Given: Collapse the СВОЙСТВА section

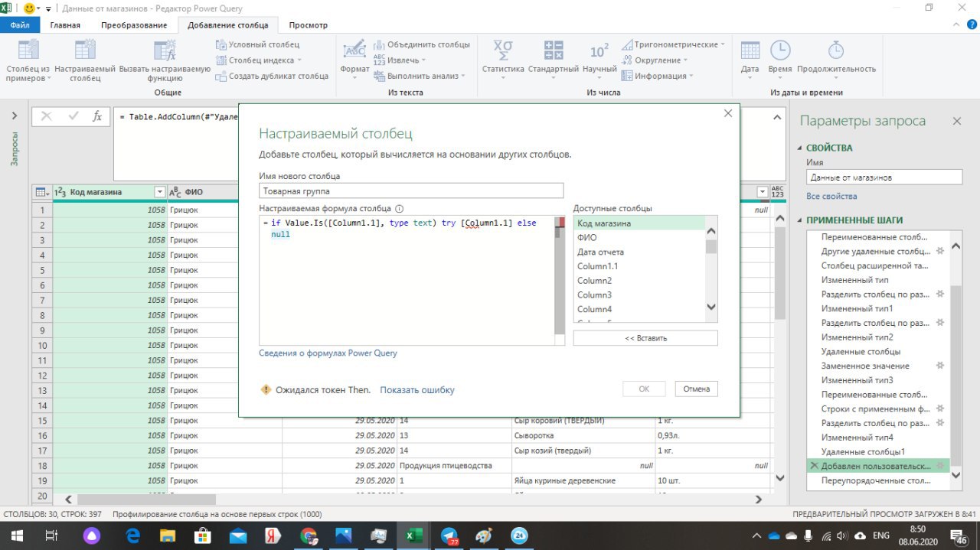Looking at the screenshot, I should 801,148.
